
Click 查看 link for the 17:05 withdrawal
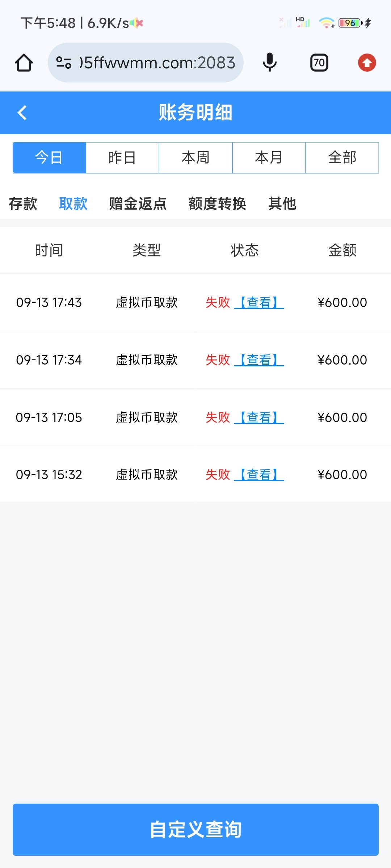click(259, 417)
